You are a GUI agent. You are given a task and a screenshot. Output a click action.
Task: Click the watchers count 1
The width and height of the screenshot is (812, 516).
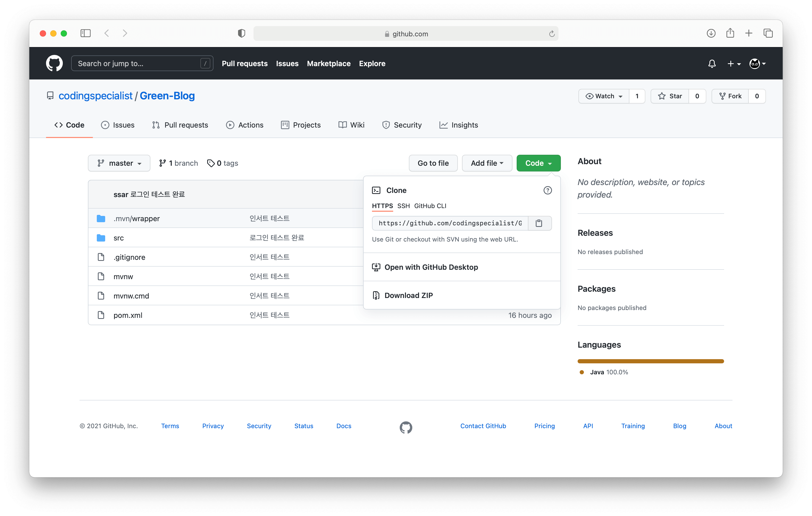pyautogui.click(x=637, y=96)
